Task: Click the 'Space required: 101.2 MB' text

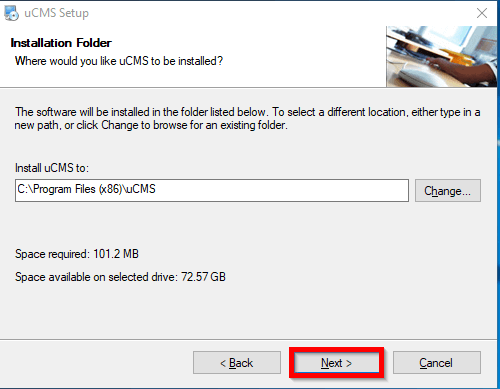Action: coord(77,254)
